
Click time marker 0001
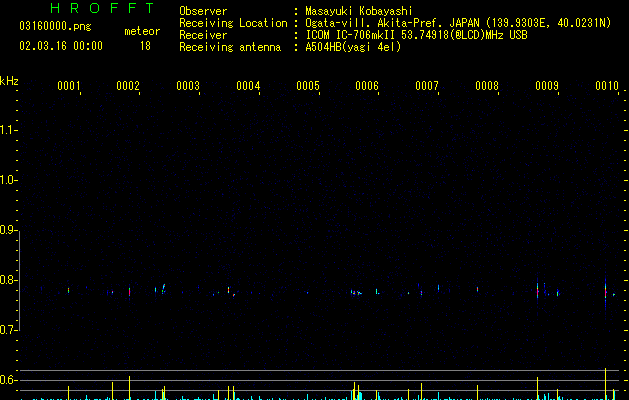(69, 86)
